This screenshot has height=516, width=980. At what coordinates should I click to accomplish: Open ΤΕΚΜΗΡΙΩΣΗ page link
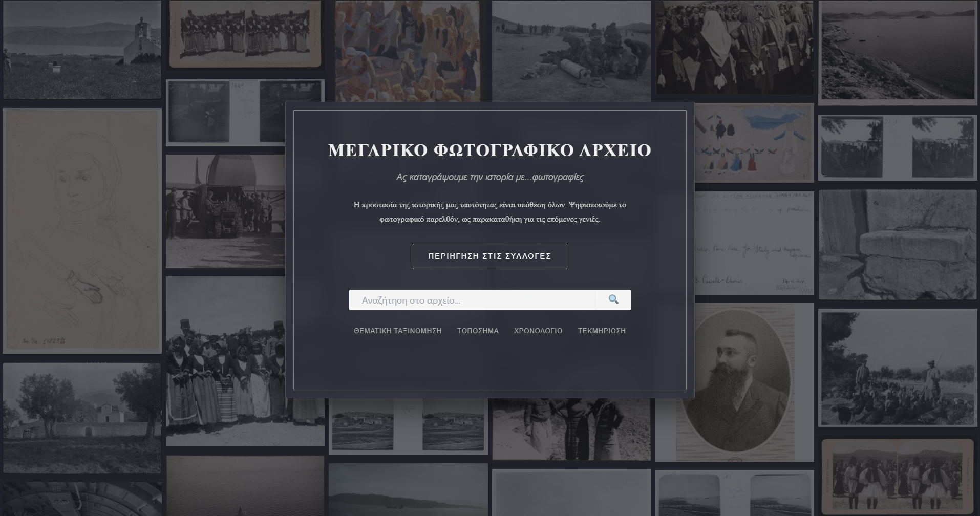point(602,331)
